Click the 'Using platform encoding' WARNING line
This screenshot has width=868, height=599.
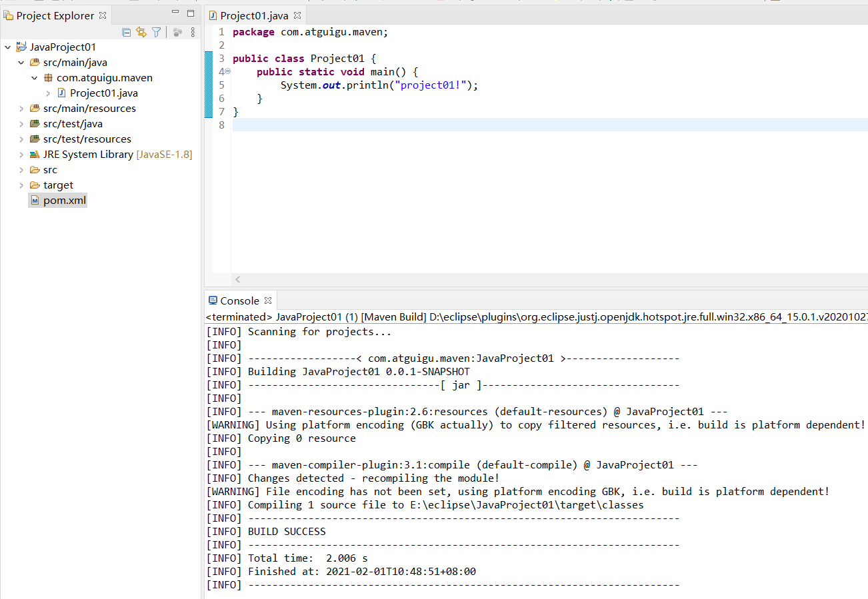[536, 424]
